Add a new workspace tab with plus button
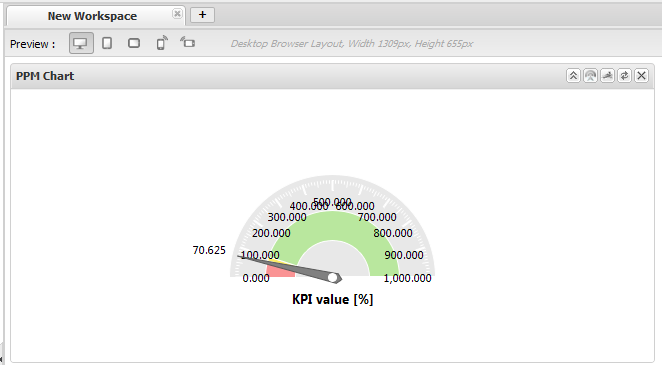This screenshot has height=365, width=662. [203, 15]
